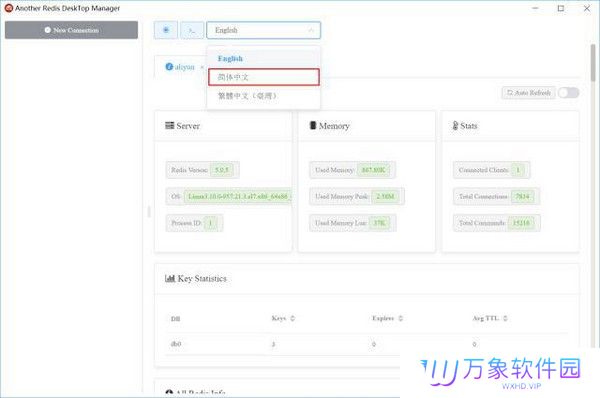Viewport: 600px width, 398px height.
Task: Click the Key Statistics chart icon
Action: [x=170, y=279]
